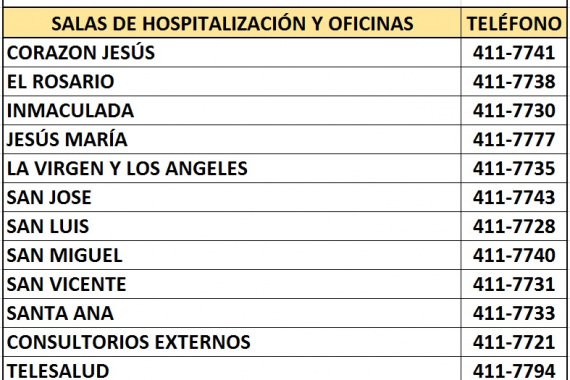The width and height of the screenshot is (570, 380).
Task: Click the SAN LUIS cell
Action: 232,226
